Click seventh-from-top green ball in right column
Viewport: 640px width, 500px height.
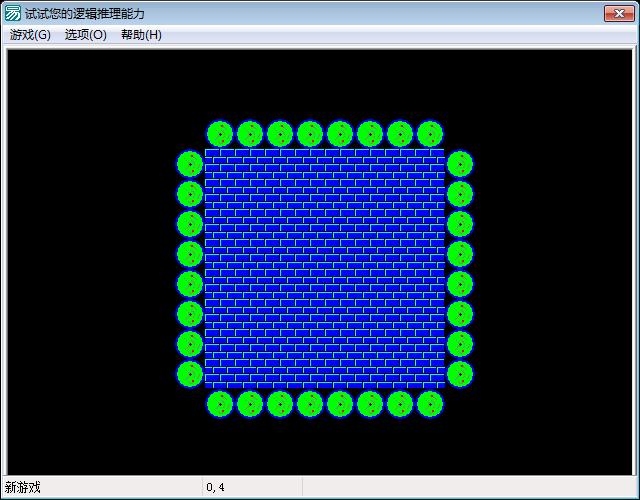(460, 344)
